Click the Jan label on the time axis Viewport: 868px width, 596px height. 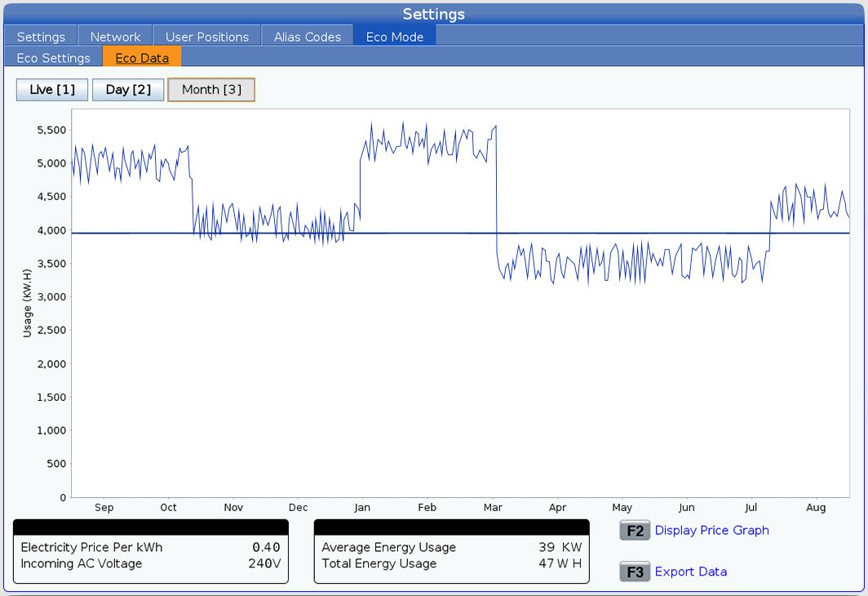(x=361, y=507)
